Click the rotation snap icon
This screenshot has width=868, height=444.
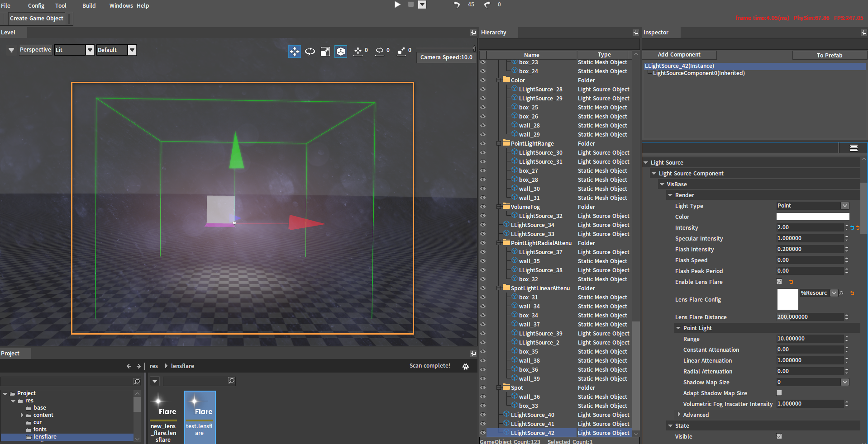pos(380,51)
